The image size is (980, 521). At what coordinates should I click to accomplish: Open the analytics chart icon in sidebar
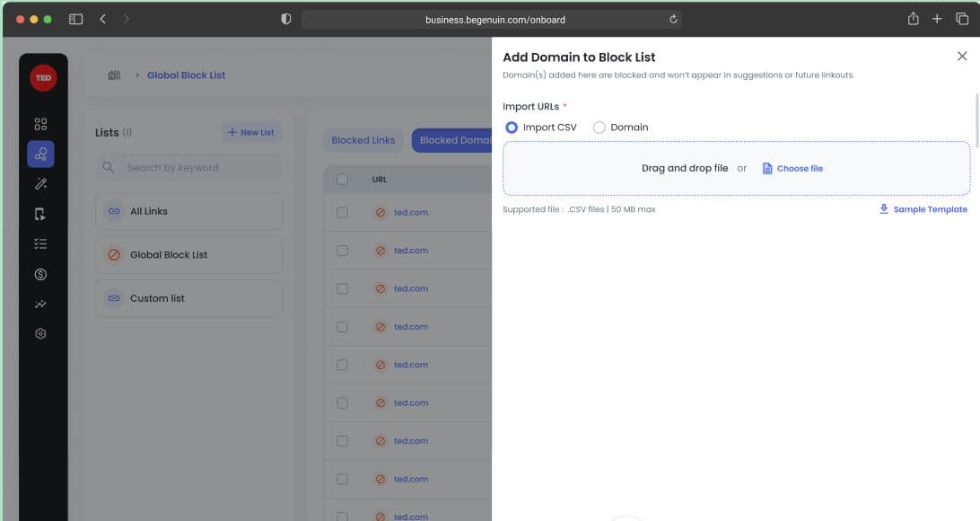(40, 304)
